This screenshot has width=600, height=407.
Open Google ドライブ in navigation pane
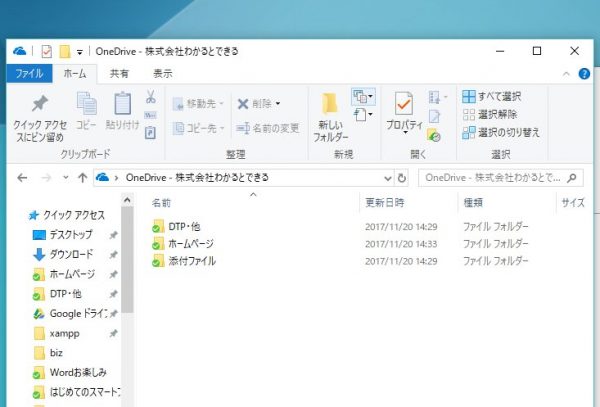click(x=70, y=314)
